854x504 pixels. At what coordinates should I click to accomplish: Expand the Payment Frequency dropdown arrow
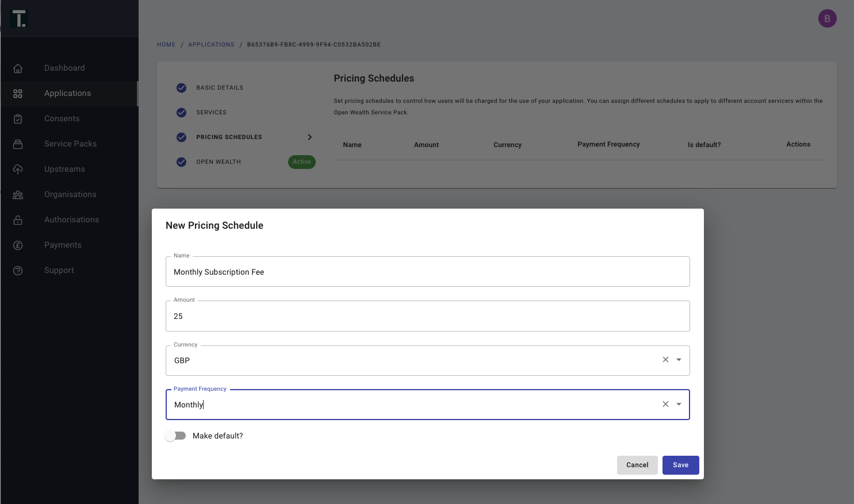pos(679,405)
